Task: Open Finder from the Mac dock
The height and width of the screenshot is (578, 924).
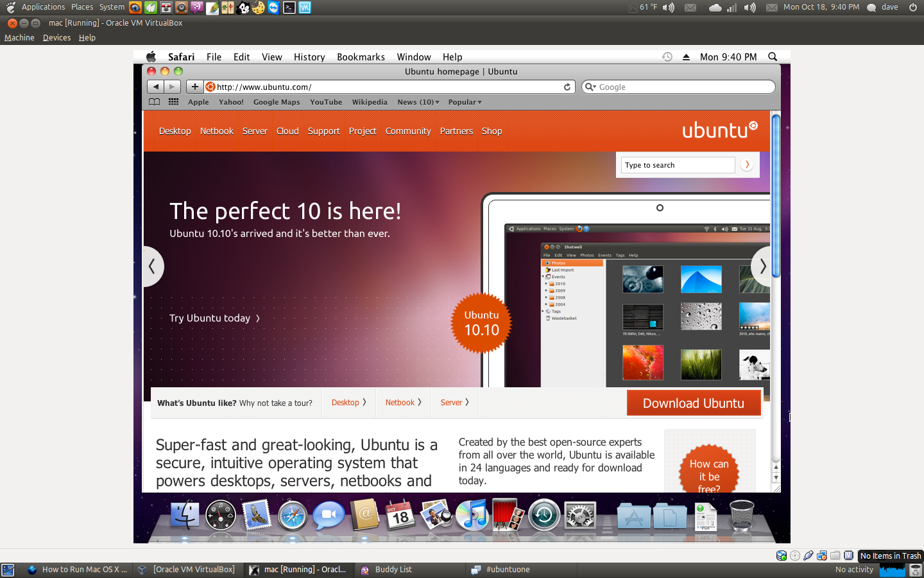Action: [185, 516]
